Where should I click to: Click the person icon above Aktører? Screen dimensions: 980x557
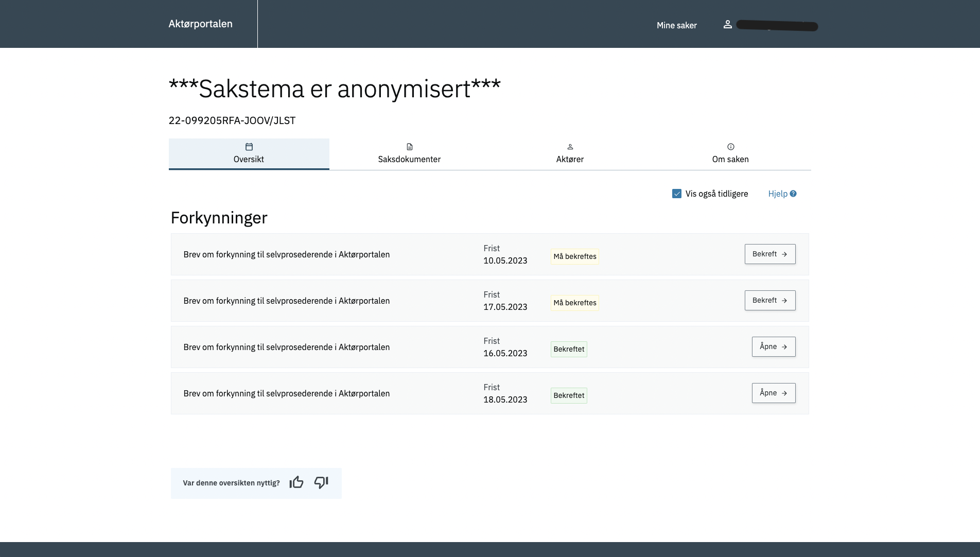click(570, 147)
